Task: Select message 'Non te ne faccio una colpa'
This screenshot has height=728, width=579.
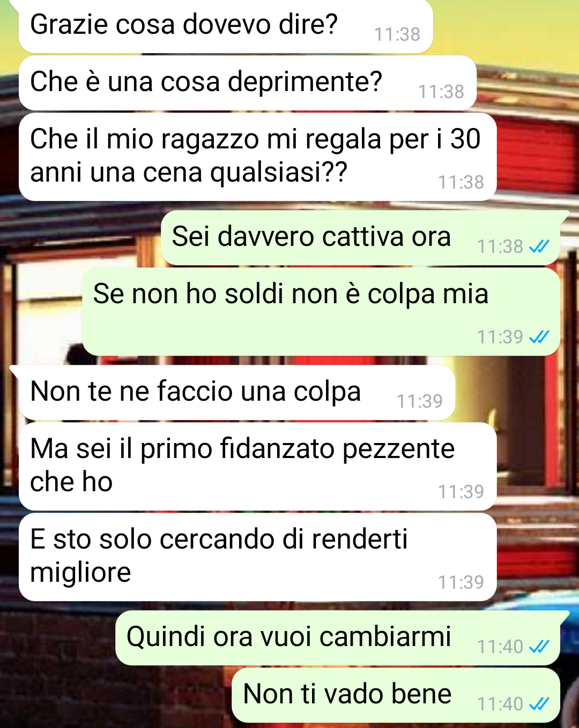Action: 237,393
